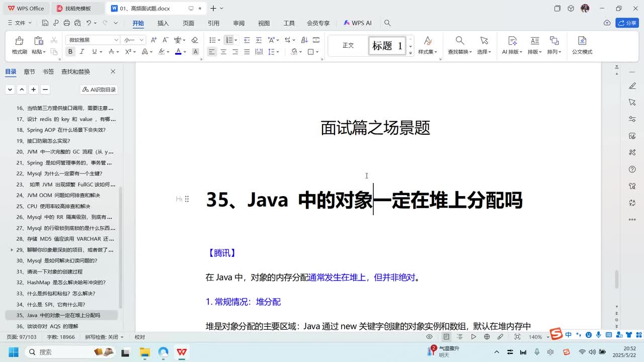Toggle align left paragraph button
The height and width of the screenshot is (362, 644).
click(x=212, y=52)
